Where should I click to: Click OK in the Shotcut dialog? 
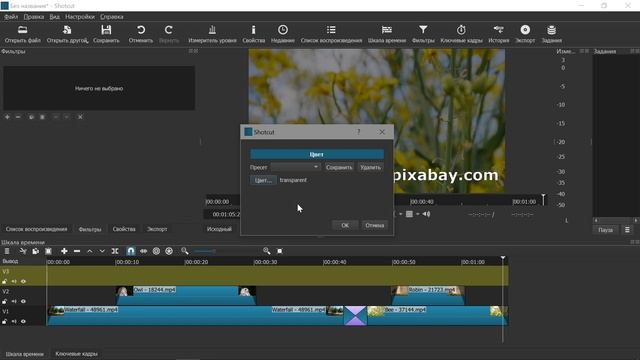(345, 225)
